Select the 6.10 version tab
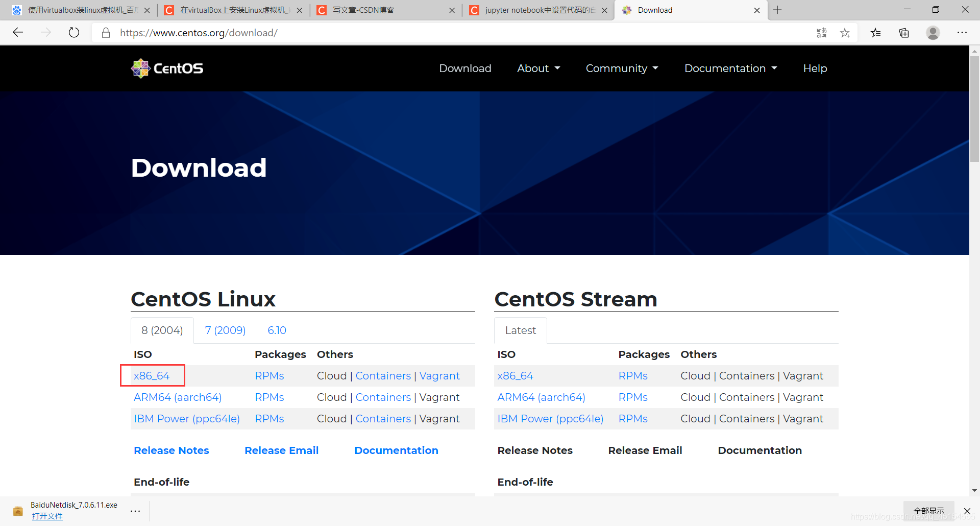This screenshot has height=526, width=980. (277, 330)
